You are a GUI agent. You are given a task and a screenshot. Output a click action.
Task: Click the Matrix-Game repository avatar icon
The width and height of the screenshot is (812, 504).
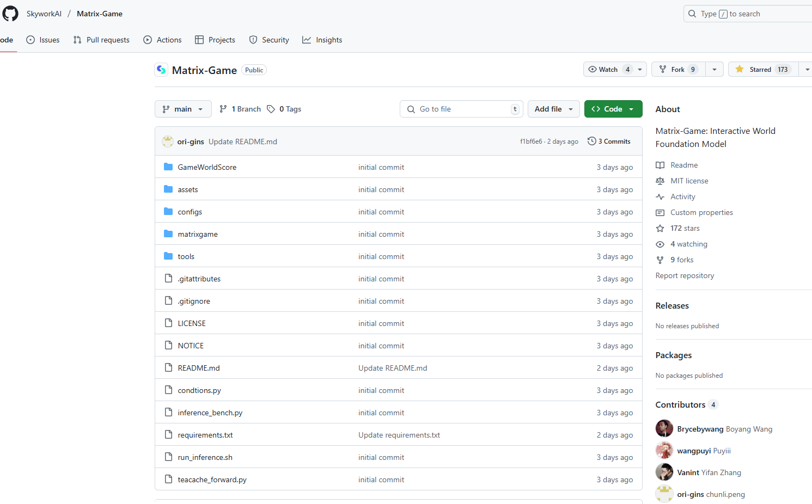(161, 70)
